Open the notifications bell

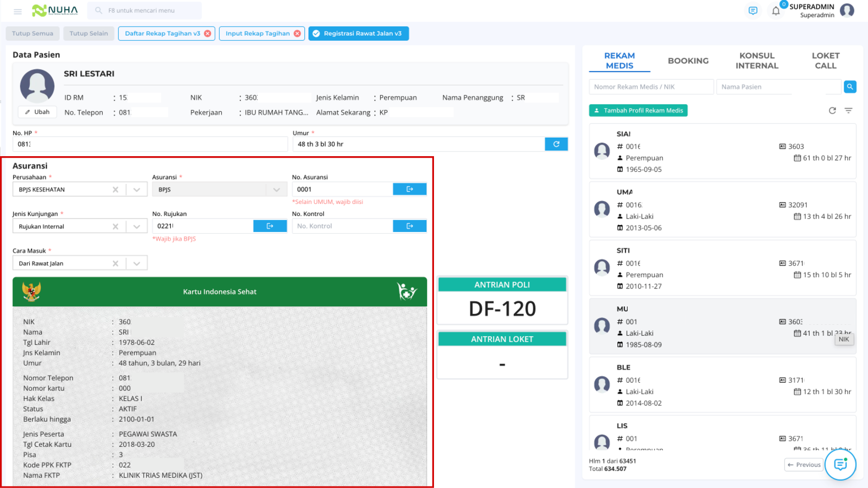pos(776,11)
